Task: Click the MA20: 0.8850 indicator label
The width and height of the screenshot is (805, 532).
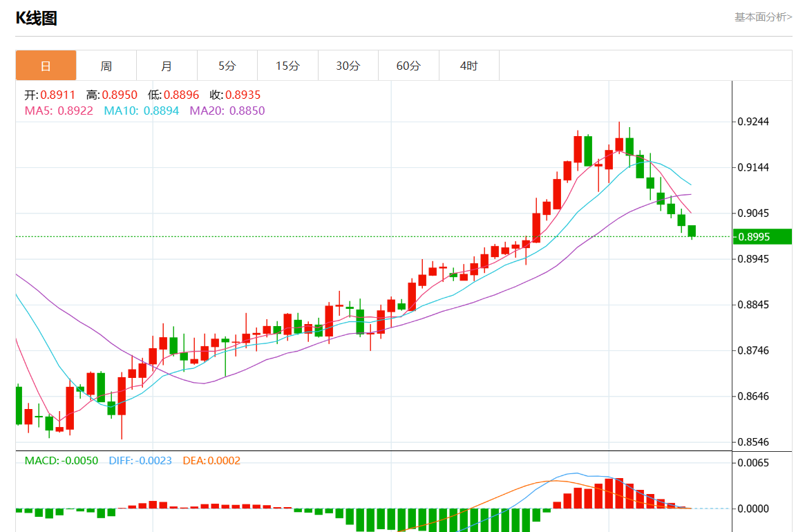Action: pos(227,111)
